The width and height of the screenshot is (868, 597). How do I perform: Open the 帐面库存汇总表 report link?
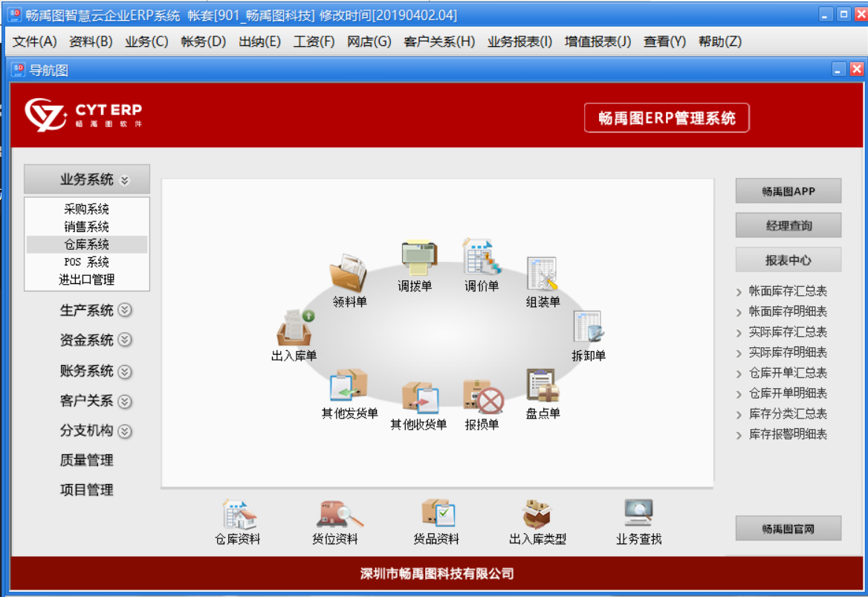coord(788,291)
